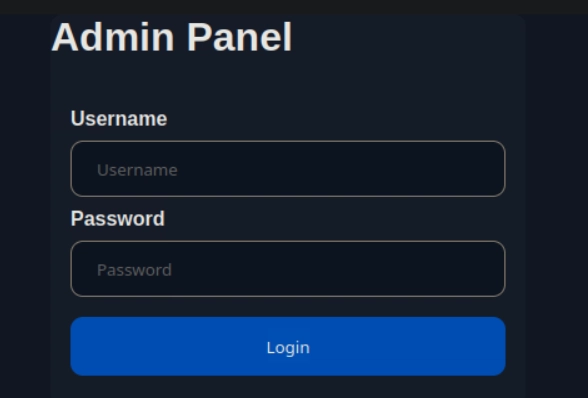Click the Username input field
588x398 pixels.
point(288,169)
